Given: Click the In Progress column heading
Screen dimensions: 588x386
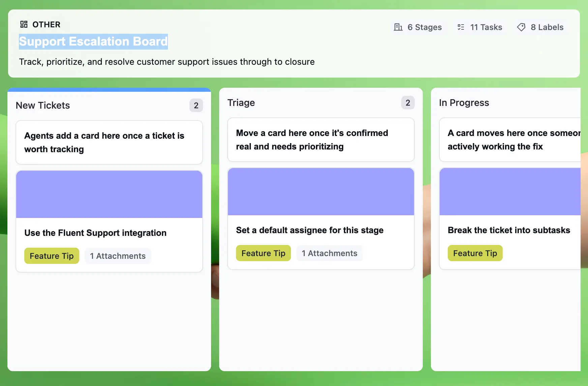Looking at the screenshot, I should pyautogui.click(x=464, y=103).
